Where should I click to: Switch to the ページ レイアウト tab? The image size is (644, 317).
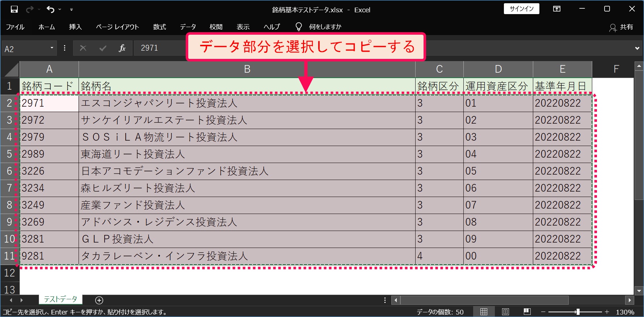(117, 27)
